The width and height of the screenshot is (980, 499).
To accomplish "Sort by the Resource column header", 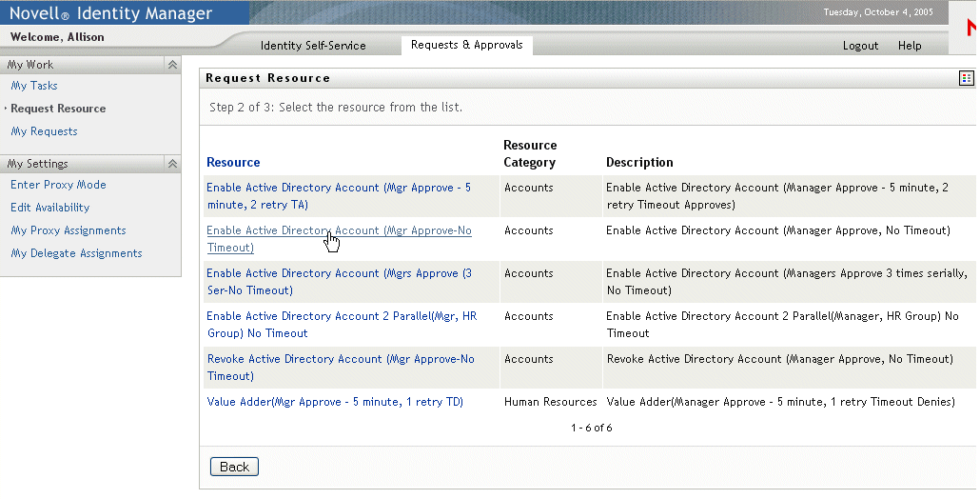I will (233, 163).
